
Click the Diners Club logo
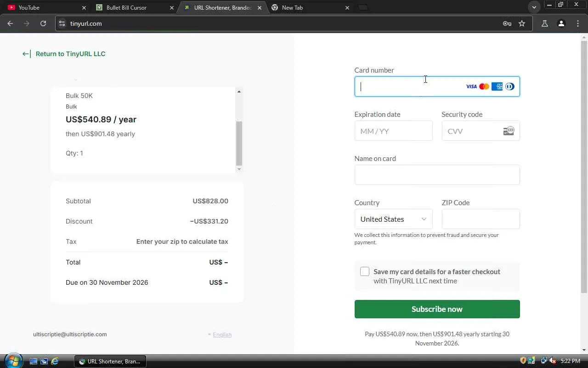tap(510, 86)
